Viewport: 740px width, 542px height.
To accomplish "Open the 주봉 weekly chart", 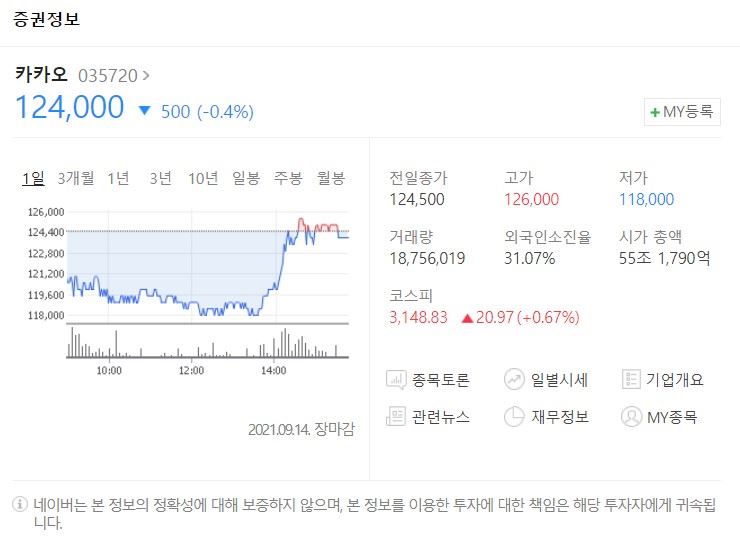I will pyautogui.click(x=288, y=178).
